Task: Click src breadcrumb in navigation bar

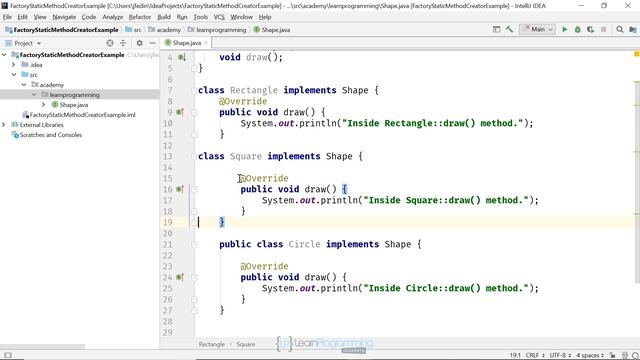Action: tap(134, 30)
